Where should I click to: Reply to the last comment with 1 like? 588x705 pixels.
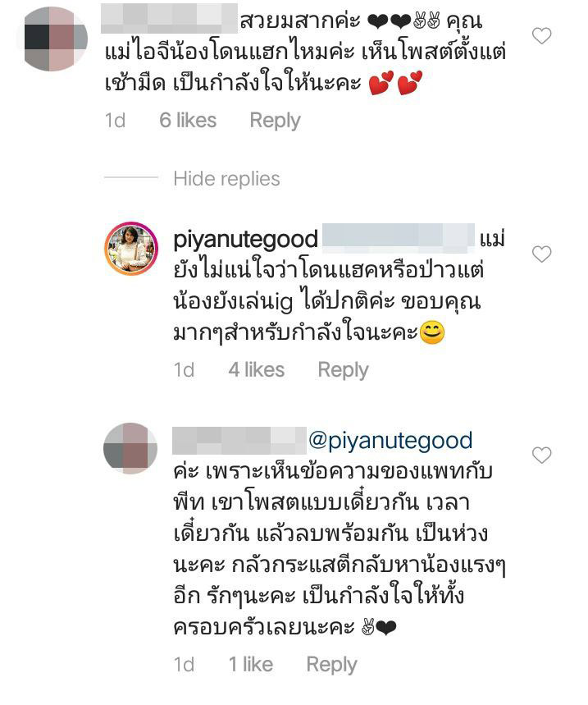point(331,664)
